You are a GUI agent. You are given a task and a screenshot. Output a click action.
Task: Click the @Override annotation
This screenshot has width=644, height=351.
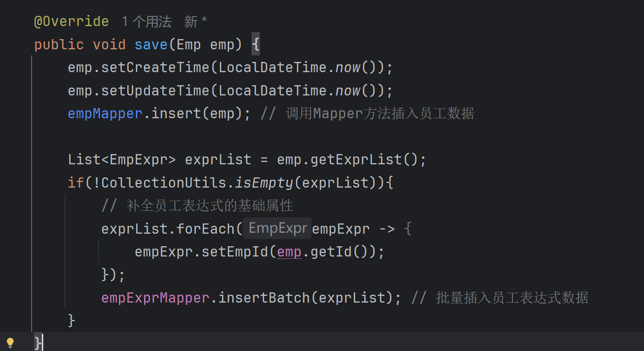[71, 21]
